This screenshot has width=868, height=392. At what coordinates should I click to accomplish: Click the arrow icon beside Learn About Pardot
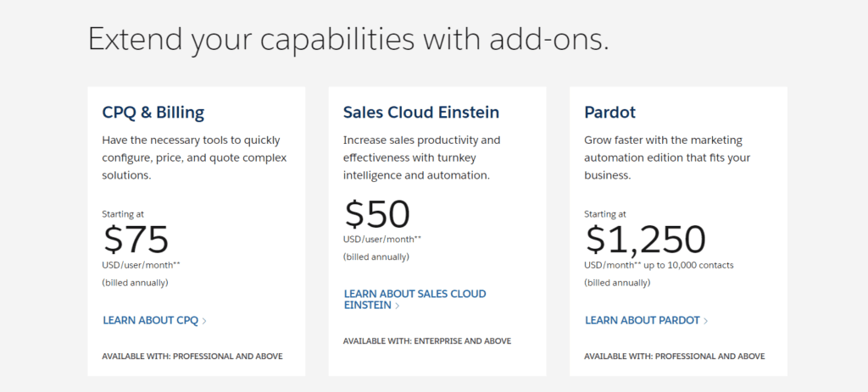click(x=706, y=321)
